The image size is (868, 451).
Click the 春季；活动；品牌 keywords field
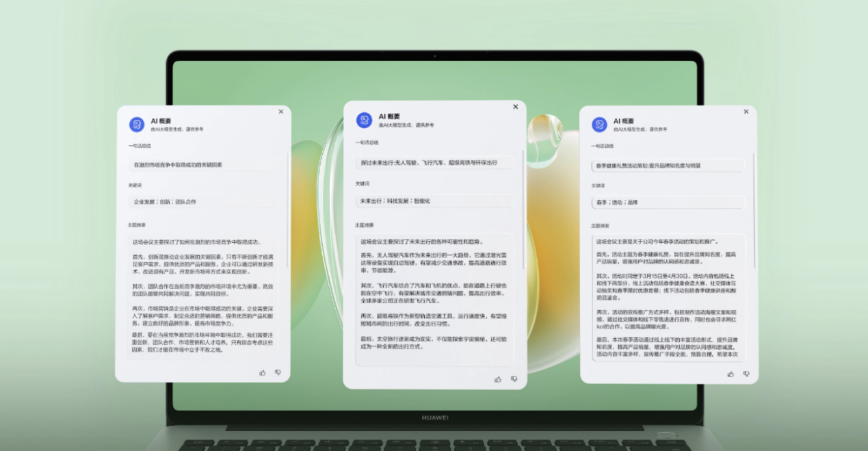pos(667,203)
